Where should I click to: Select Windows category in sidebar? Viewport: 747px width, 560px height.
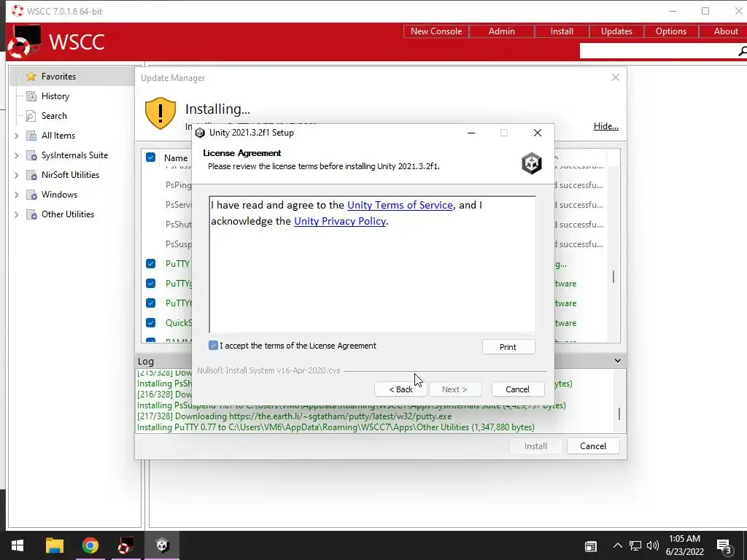pos(59,194)
